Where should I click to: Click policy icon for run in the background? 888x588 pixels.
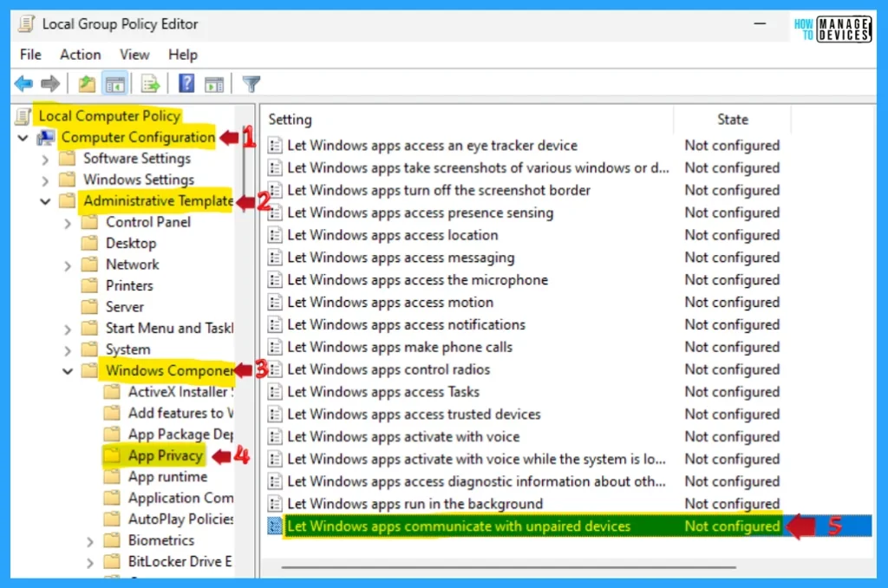(x=275, y=504)
